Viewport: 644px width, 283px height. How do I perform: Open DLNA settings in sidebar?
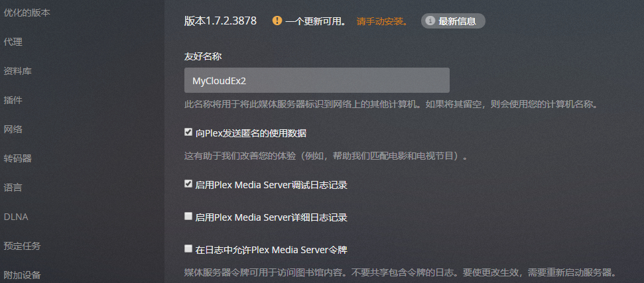click(16, 217)
